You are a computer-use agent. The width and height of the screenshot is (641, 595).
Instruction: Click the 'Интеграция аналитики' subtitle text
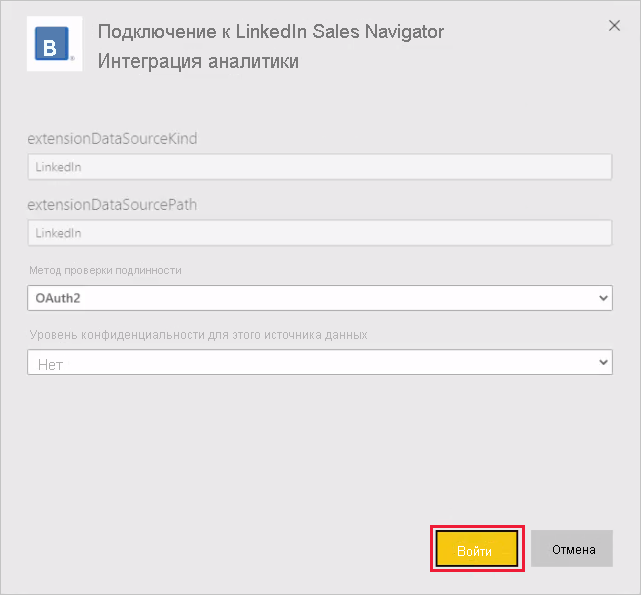pyautogui.click(x=198, y=62)
